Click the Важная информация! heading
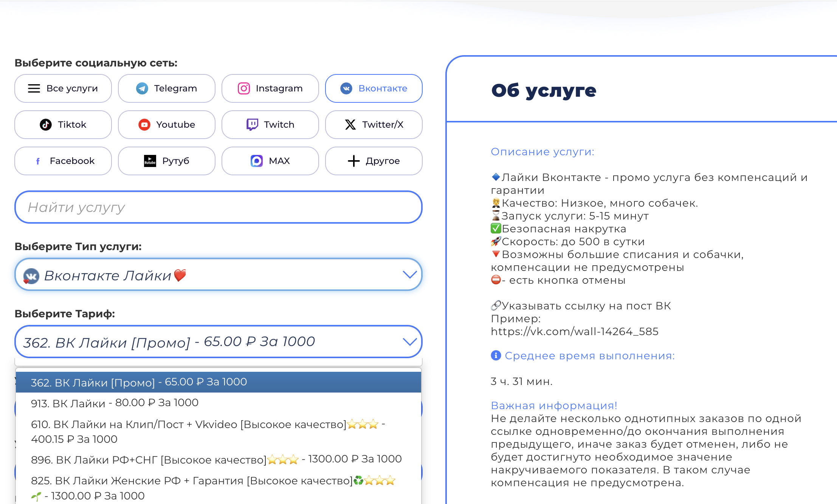Image resolution: width=837 pixels, height=504 pixels. click(554, 406)
